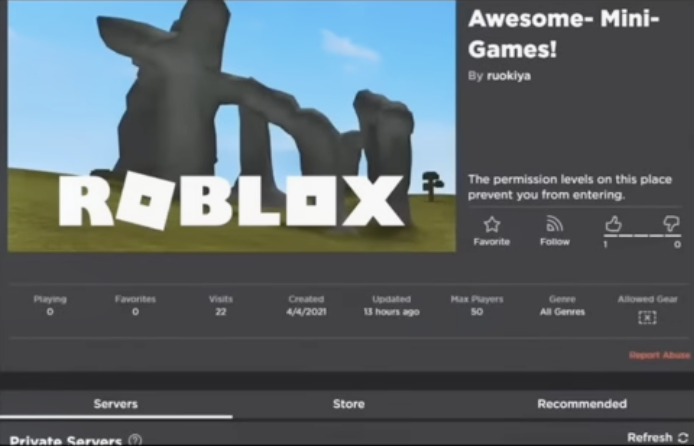The height and width of the screenshot is (446, 694).
Task: Switch to the Servers tab
Action: coord(116,404)
